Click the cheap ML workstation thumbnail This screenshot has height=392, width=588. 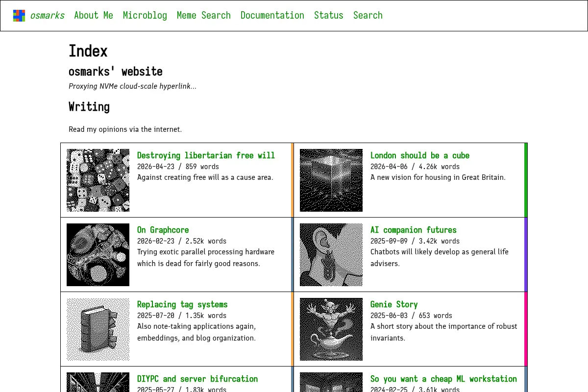[x=331, y=382]
